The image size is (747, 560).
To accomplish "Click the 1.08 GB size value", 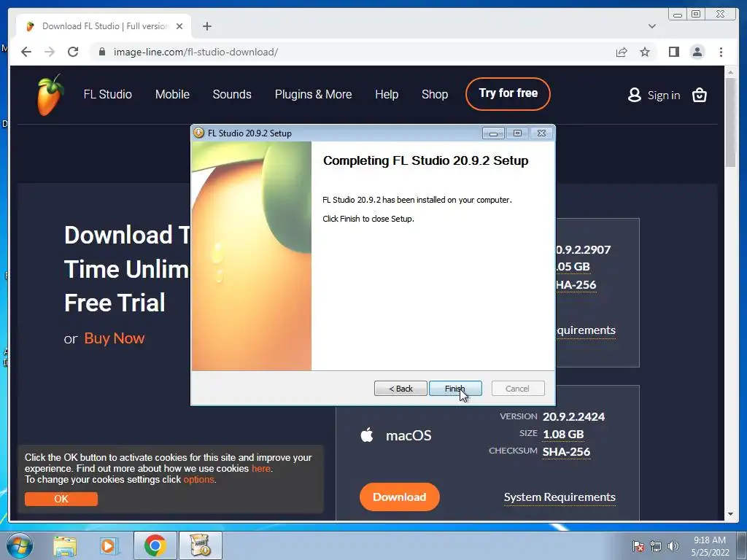I will (563, 435).
